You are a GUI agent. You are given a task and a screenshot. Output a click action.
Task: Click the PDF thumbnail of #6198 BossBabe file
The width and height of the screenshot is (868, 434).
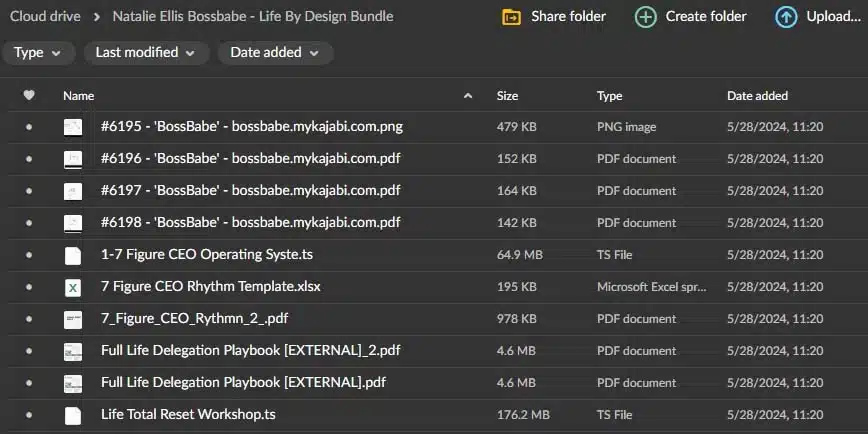73,224
